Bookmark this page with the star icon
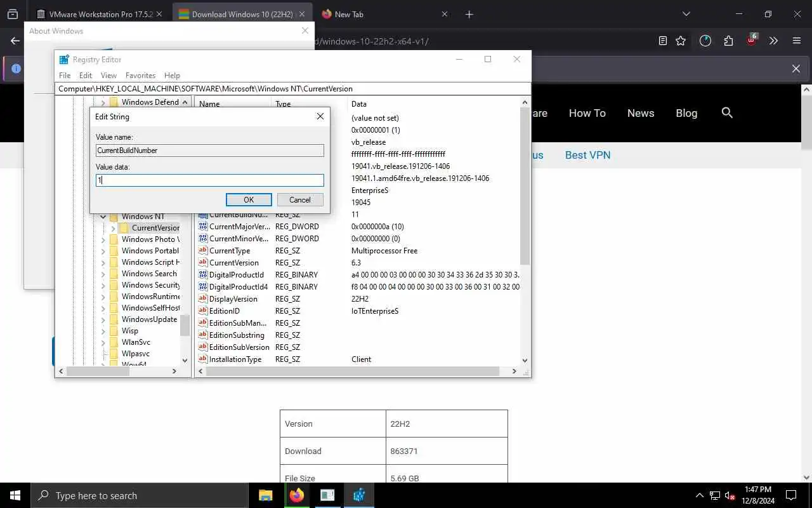 coord(681,41)
